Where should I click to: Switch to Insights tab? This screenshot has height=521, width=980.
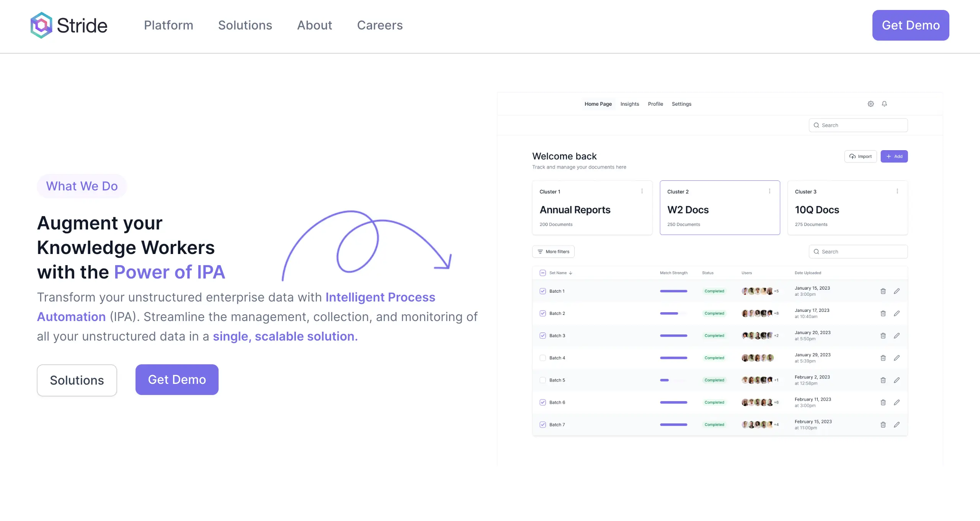pyautogui.click(x=630, y=104)
